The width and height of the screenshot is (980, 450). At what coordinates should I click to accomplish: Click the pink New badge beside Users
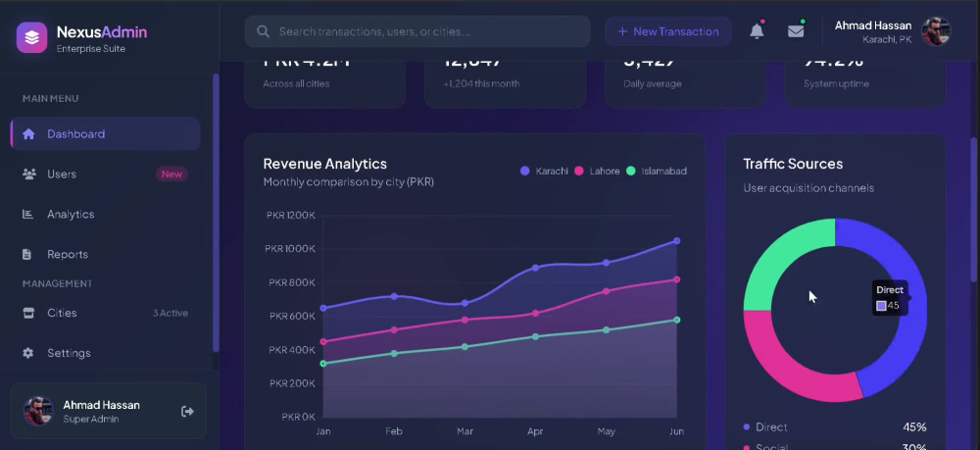click(171, 174)
